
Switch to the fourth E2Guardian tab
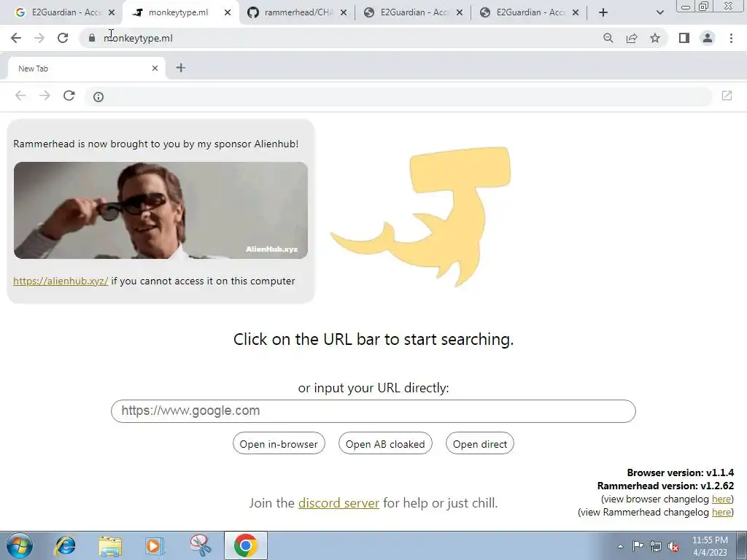click(x=414, y=12)
